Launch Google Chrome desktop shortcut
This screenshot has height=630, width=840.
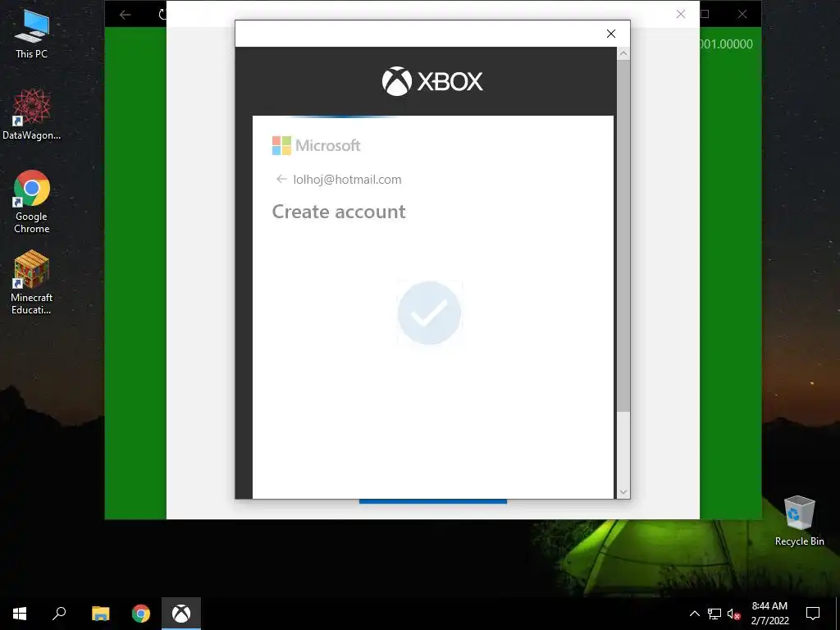click(32, 202)
